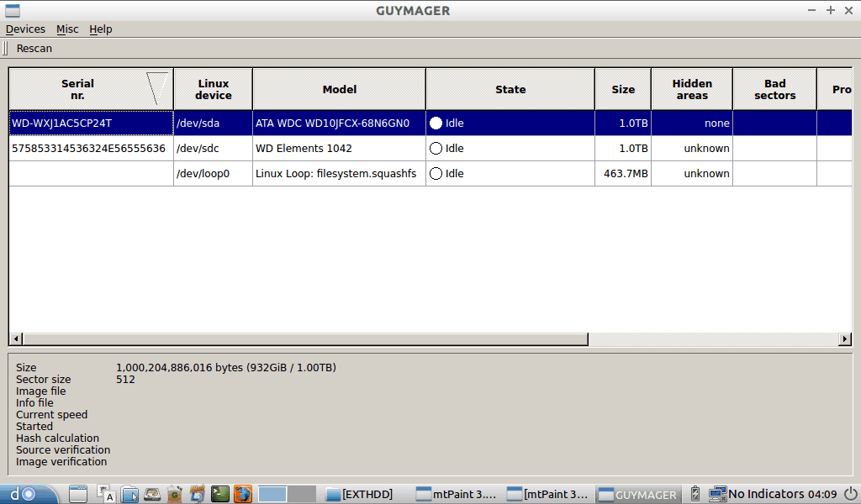Viewport: 861px width, 504px height.
Task: Select Linux Loop: filesystem.squashfs cell
Action: 339,174
